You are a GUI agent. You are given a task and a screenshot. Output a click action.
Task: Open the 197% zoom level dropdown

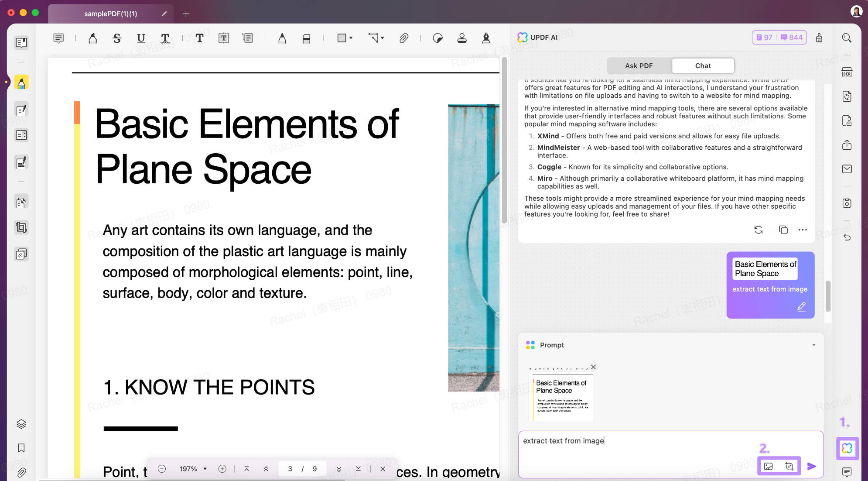coord(193,469)
